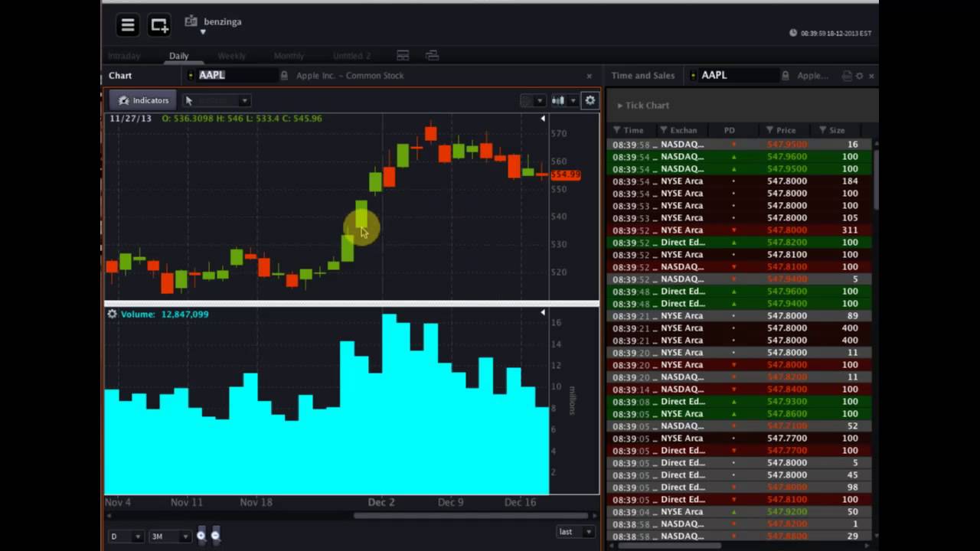Open the candlestick chart type dropdown
The image size is (980, 551).
[564, 100]
